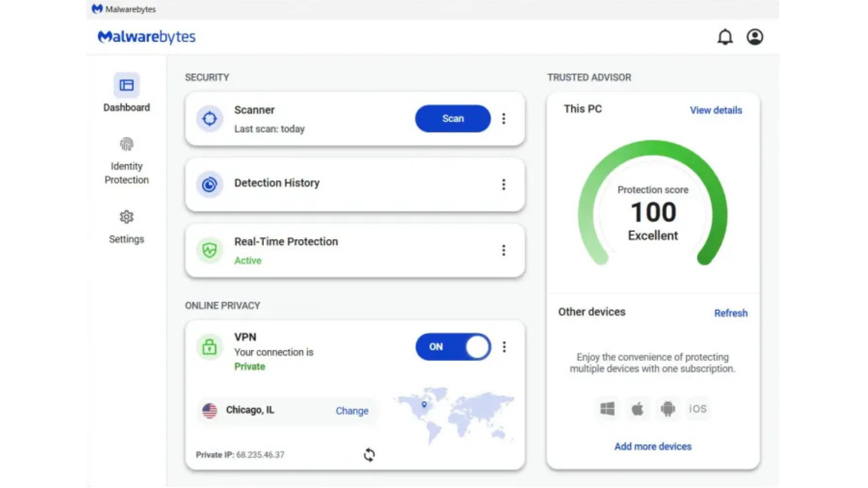Screen dimensions: 868x488
Task: Open Detection History three-dot menu
Action: [x=504, y=184]
